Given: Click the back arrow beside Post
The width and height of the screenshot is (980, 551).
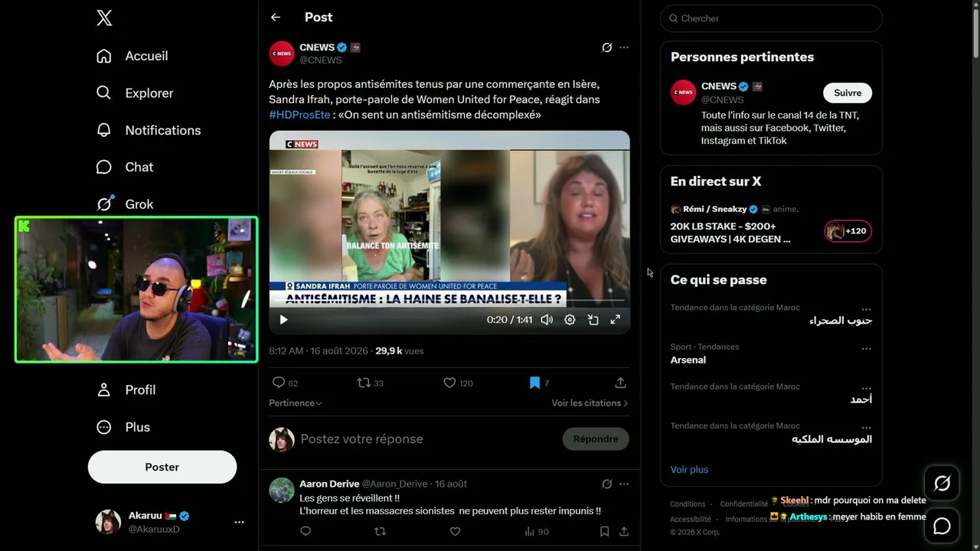Looking at the screenshot, I should click(276, 17).
